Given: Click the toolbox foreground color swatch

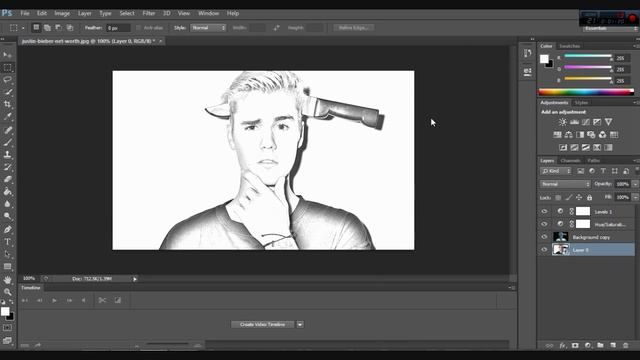Looking at the screenshot, I should 5,311.
